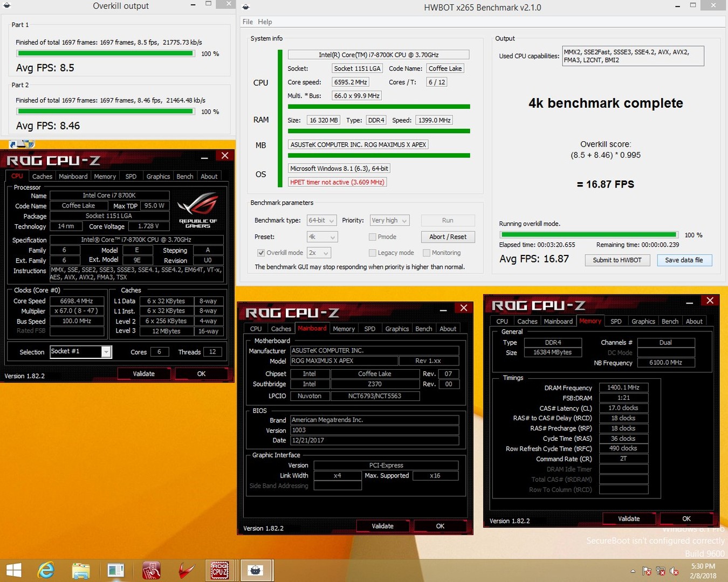728x582 pixels.
Task: Click the dark red taskbar icon before the bird
Action: 151,570
